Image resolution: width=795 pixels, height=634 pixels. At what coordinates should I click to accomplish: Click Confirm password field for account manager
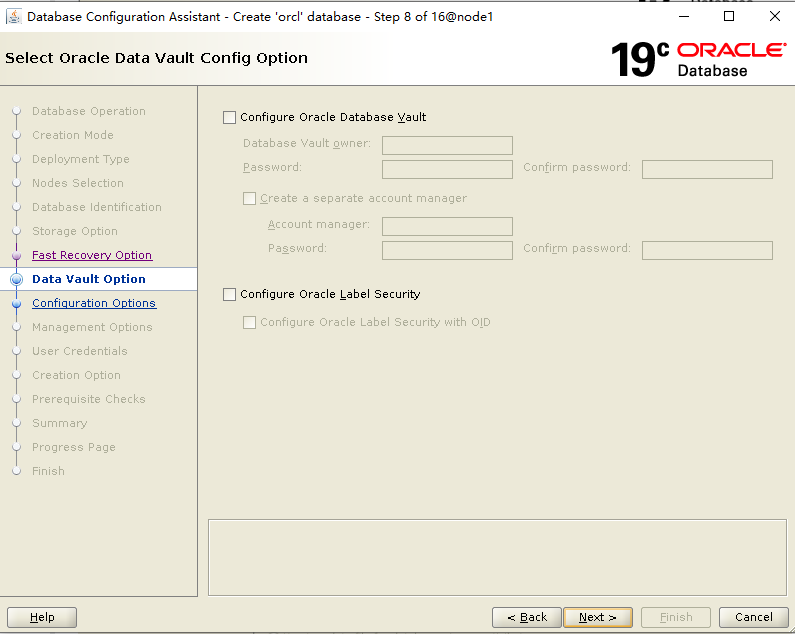click(x=707, y=251)
